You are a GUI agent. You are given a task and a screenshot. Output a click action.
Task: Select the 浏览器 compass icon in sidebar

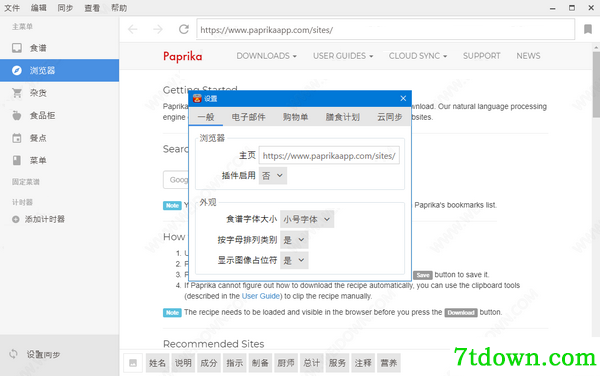tap(17, 70)
